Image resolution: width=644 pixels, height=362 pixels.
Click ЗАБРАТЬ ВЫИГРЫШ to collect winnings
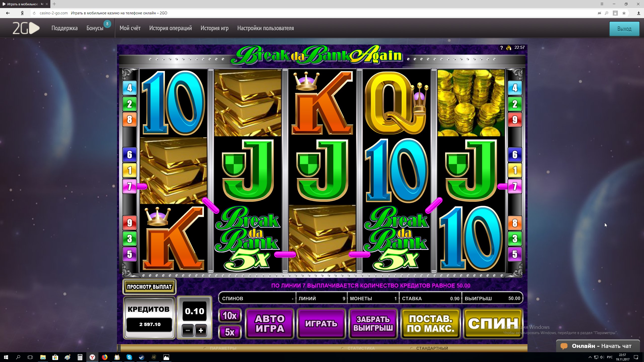tap(373, 324)
